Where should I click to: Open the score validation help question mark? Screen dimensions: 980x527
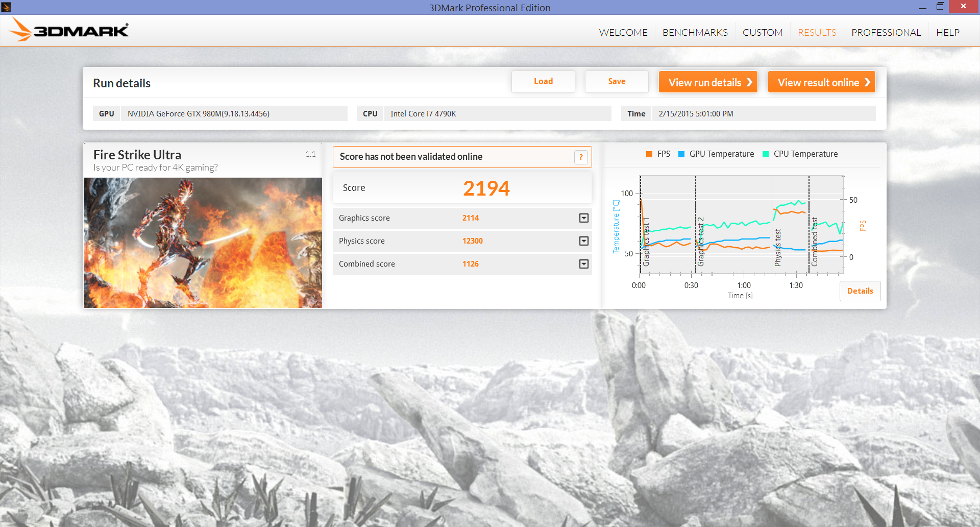(581, 157)
